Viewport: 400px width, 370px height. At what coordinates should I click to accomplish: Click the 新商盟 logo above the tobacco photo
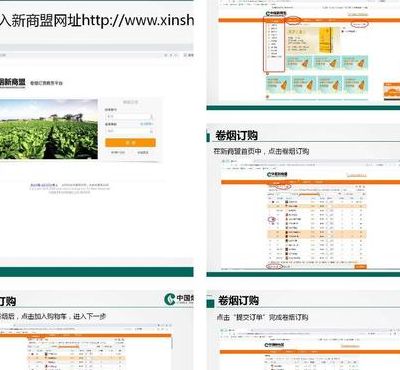point(13,82)
